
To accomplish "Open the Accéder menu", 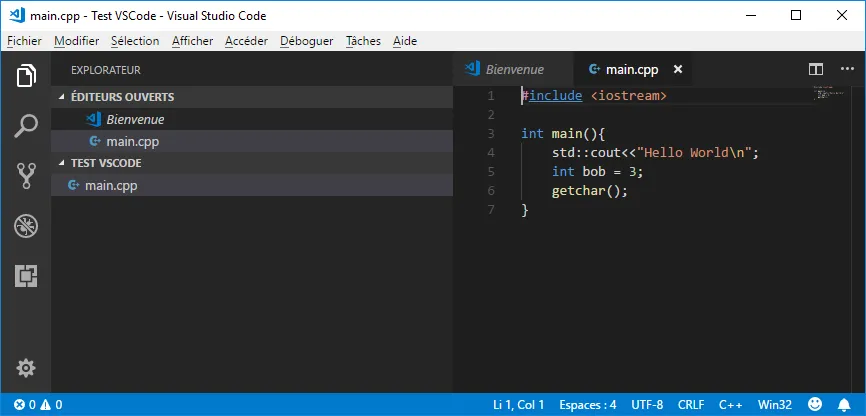I will (246, 41).
